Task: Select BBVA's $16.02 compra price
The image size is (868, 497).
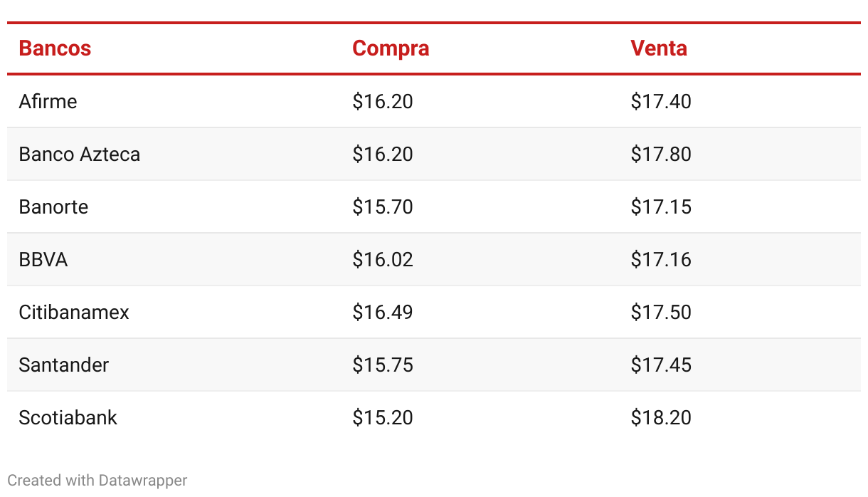Action: click(x=383, y=259)
